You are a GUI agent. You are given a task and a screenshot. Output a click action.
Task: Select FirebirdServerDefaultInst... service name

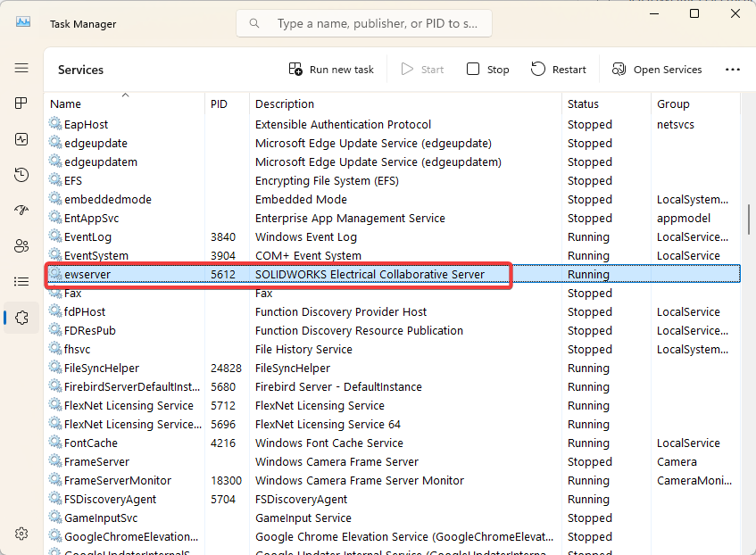pyautogui.click(x=132, y=386)
